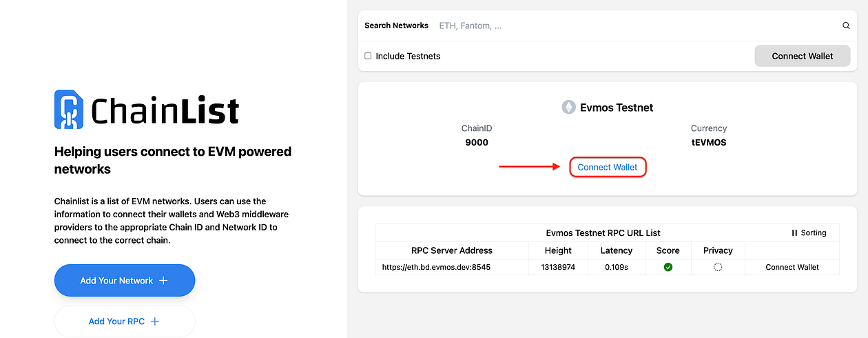Select the eth.bd.evmos.dev RPC address
868x338 pixels.
pyautogui.click(x=436, y=267)
